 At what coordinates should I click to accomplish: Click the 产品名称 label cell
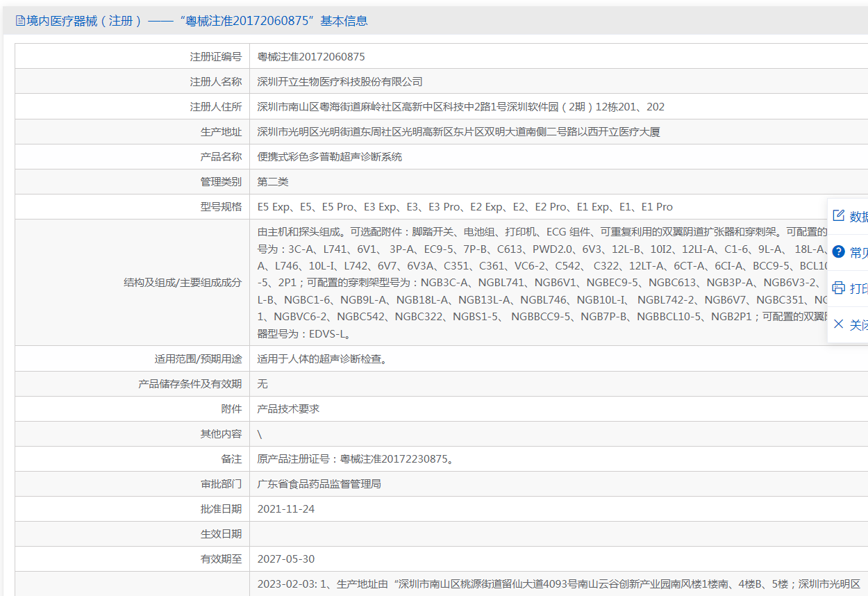[x=133, y=157]
